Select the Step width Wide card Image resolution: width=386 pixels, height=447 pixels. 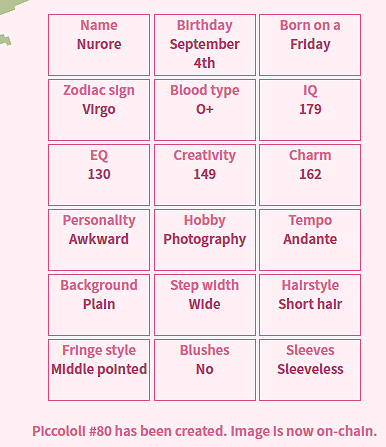[205, 305]
